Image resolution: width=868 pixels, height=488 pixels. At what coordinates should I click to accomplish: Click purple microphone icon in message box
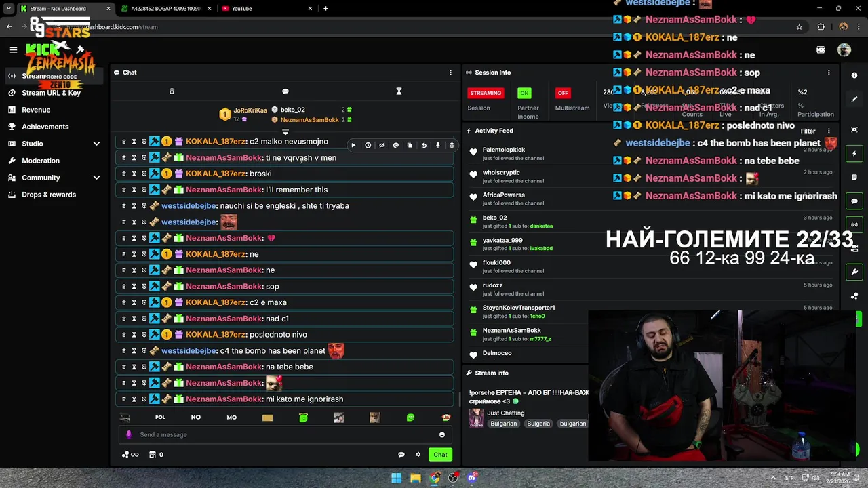[x=129, y=434]
